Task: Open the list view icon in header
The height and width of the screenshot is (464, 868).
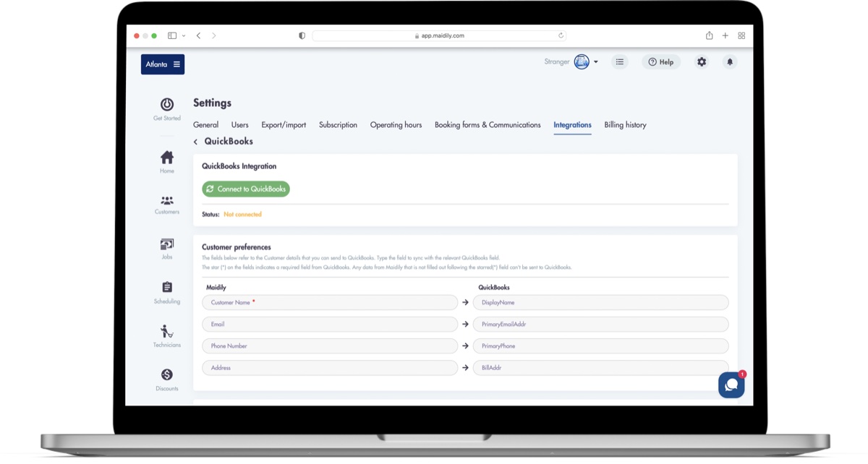Action: [619, 62]
